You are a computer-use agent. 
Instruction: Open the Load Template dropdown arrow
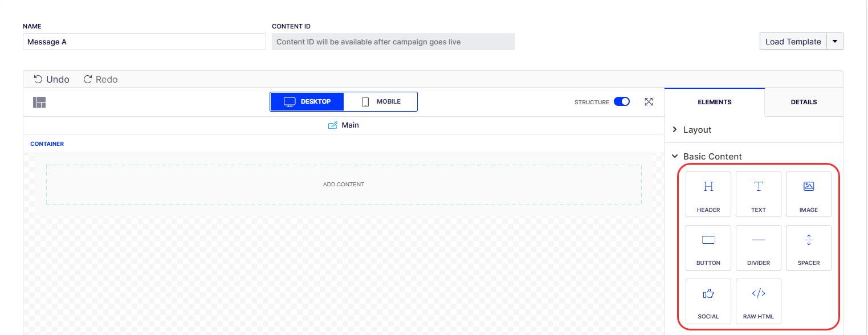835,42
